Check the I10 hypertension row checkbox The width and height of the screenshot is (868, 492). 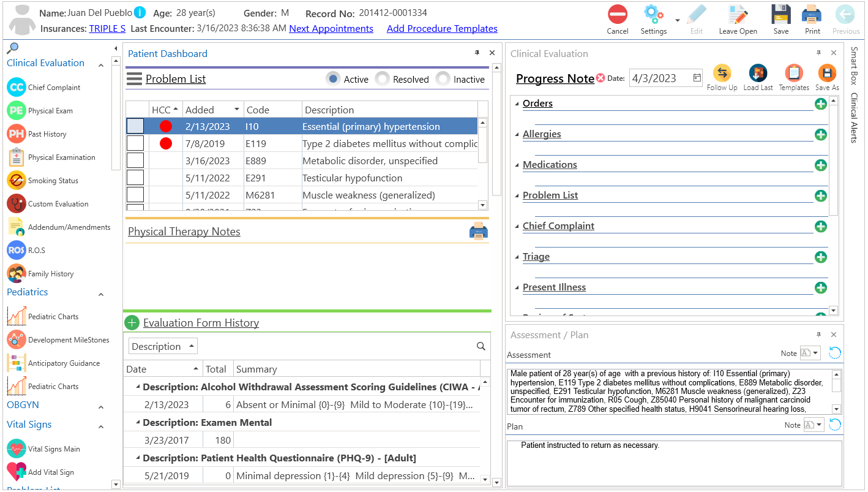(135, 126)
